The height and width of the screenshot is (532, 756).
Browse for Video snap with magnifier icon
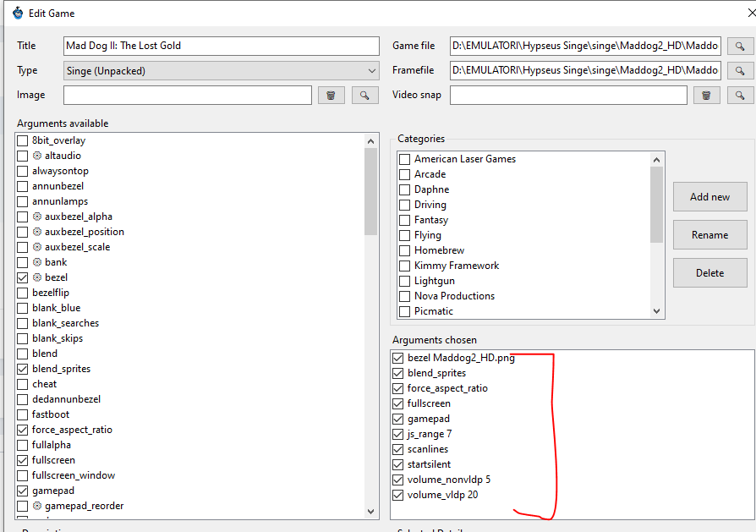[740, 95]
